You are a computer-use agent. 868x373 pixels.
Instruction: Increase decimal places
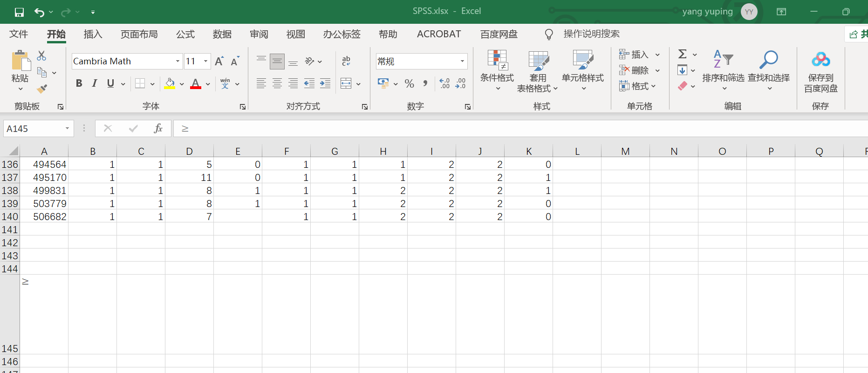(444, 83)
